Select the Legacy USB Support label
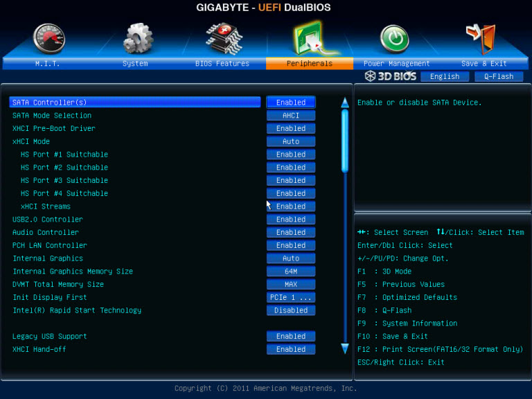This screenshot has height=399, width=532. 50,336
